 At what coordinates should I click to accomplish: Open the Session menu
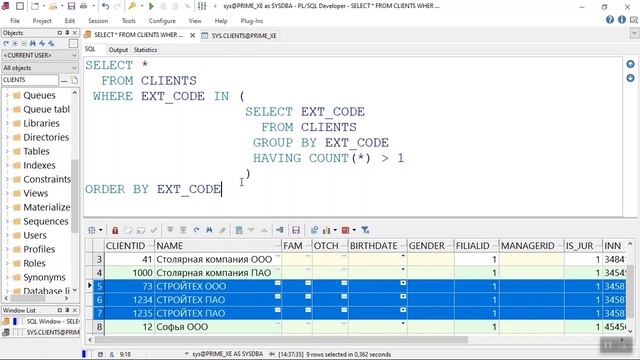98,21
